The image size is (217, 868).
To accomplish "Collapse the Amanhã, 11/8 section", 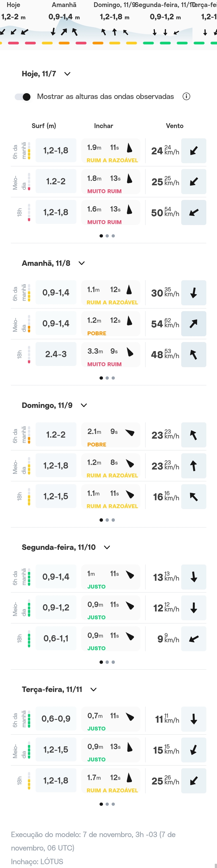I will click(x=82, y=263).
